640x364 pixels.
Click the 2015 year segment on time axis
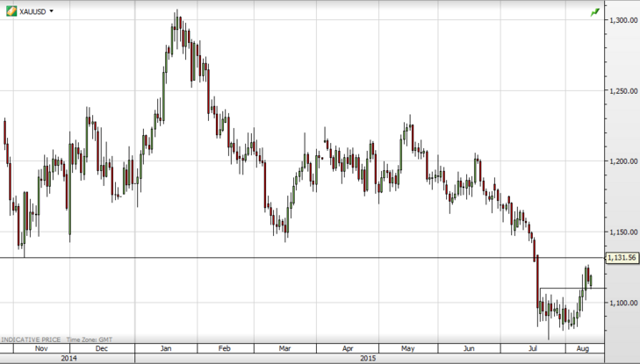(x=369, y=359)
